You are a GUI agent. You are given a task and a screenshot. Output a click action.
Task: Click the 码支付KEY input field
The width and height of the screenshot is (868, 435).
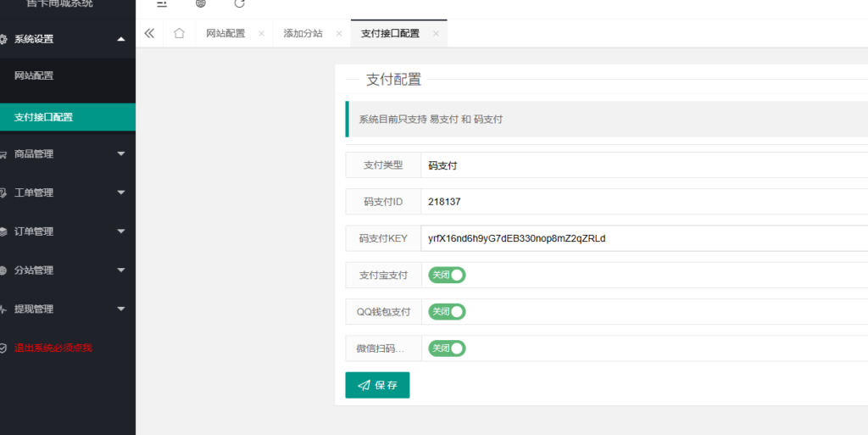[x=644, y=238]
